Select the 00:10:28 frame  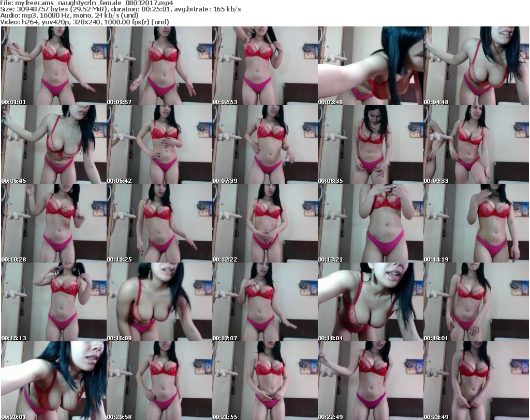(54, 223)
